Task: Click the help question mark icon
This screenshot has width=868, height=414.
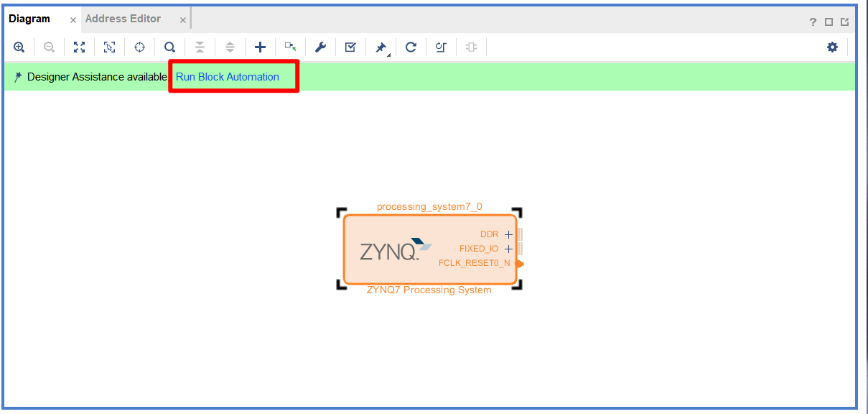Action: (x=813, y=22)
